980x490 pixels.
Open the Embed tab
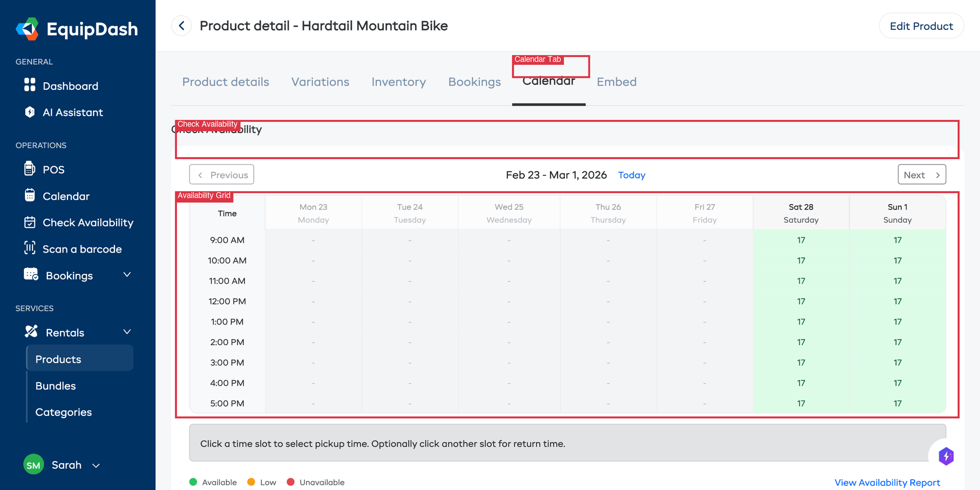(616, 82)
